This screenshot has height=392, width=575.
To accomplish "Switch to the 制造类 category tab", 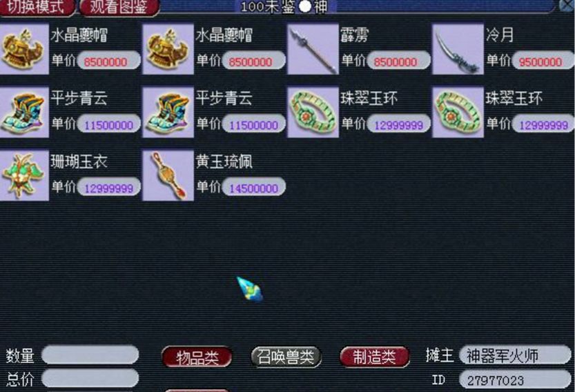I will pyautogui.click(x=374, y=357).
